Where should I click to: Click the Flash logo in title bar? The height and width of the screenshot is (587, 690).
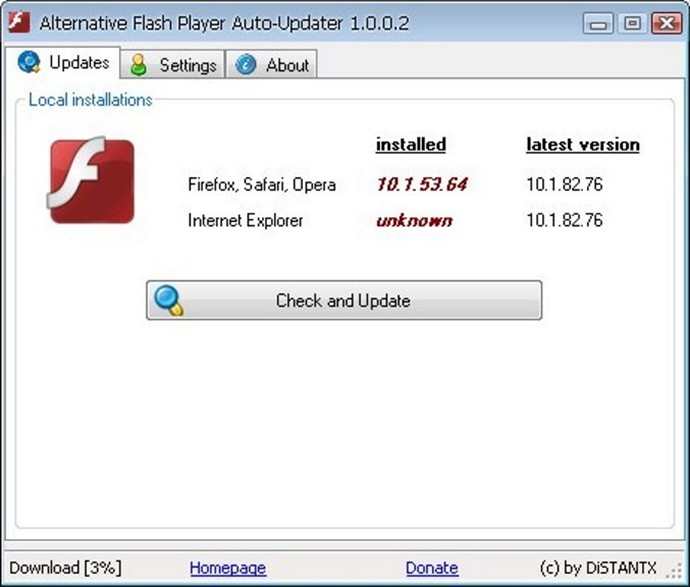coord(19,22)
